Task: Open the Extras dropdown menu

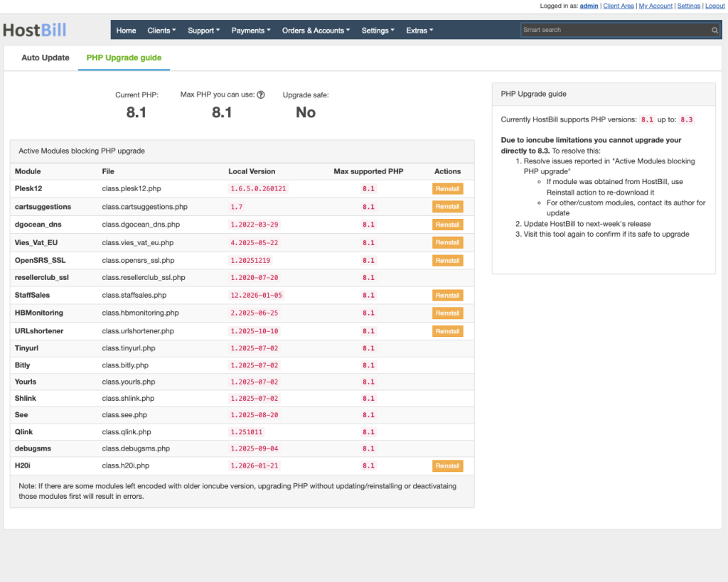Action: (x=419, y=31)
